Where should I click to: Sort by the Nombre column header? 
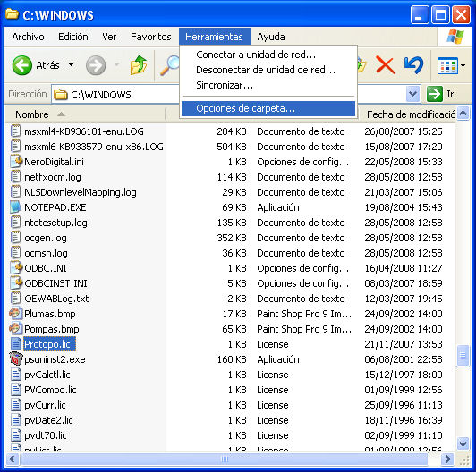(85, 114)
